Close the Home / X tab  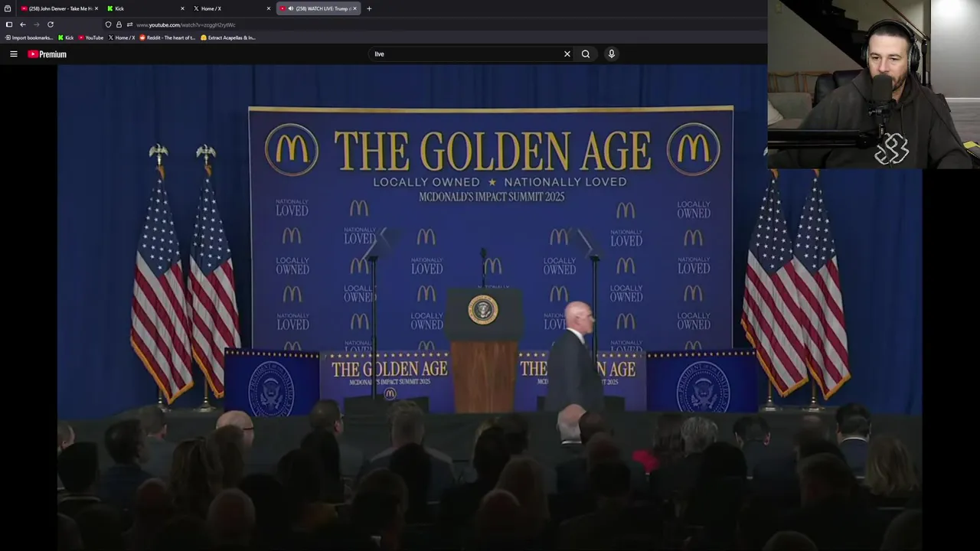click(269, 8)
